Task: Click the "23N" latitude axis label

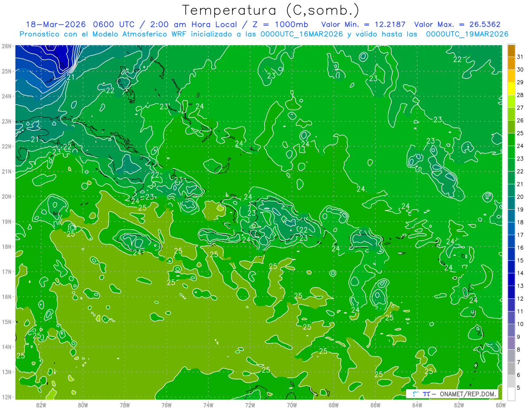Action: coord(7,121)
